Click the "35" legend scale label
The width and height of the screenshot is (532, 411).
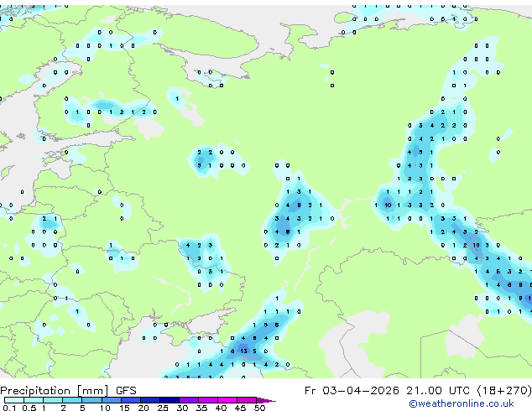(x=201, y=408)
